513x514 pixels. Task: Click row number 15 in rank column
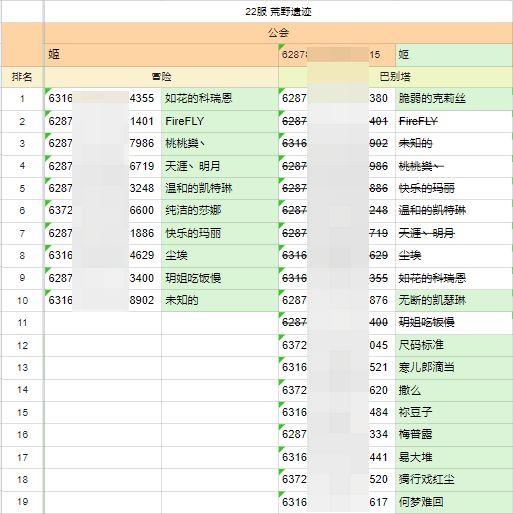[22, 412]
